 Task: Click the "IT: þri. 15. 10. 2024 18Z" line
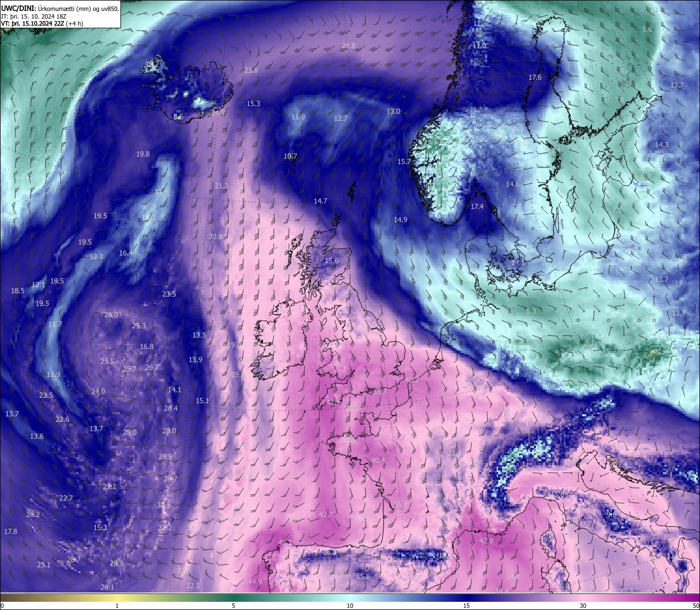(34, 16)
